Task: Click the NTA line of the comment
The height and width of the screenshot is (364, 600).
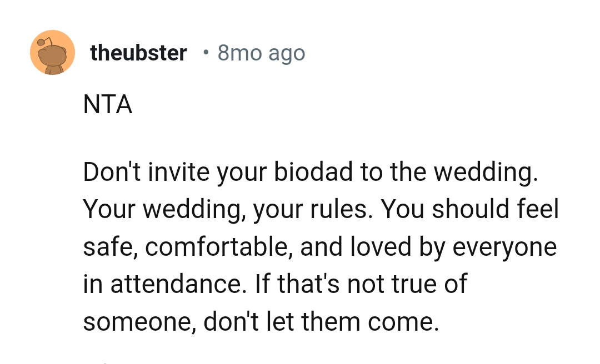Action: point(107,104)
